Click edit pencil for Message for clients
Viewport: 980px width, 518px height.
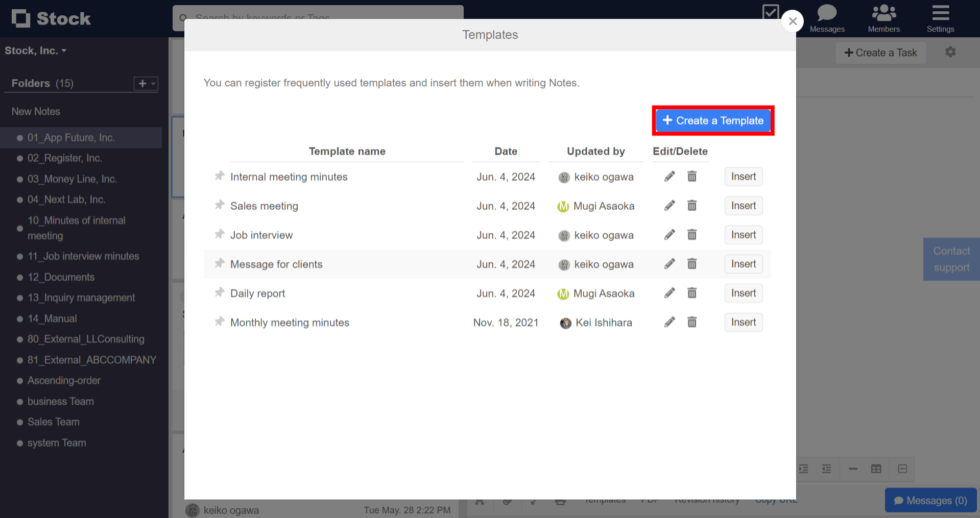click(x=670, y=264)
